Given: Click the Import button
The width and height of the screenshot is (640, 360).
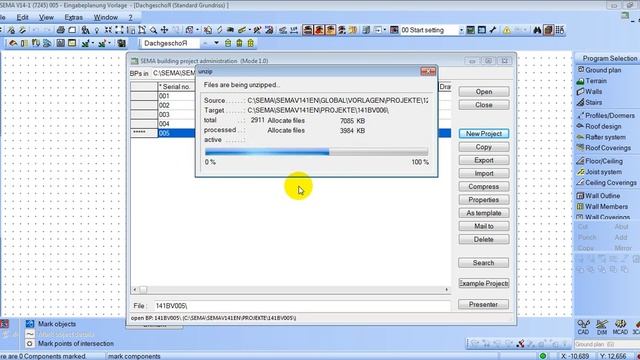Looking at the screenshot, I should tap(484, 173).
